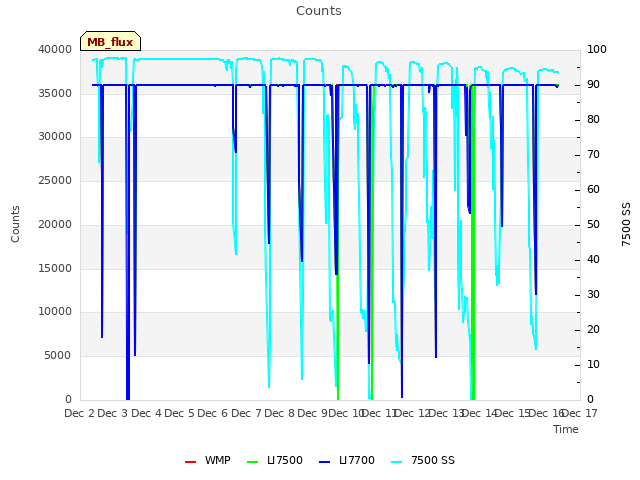This screenshot has height=480, width=640.
Task: Click the 15000 left axis tick label
Action: 55,269
